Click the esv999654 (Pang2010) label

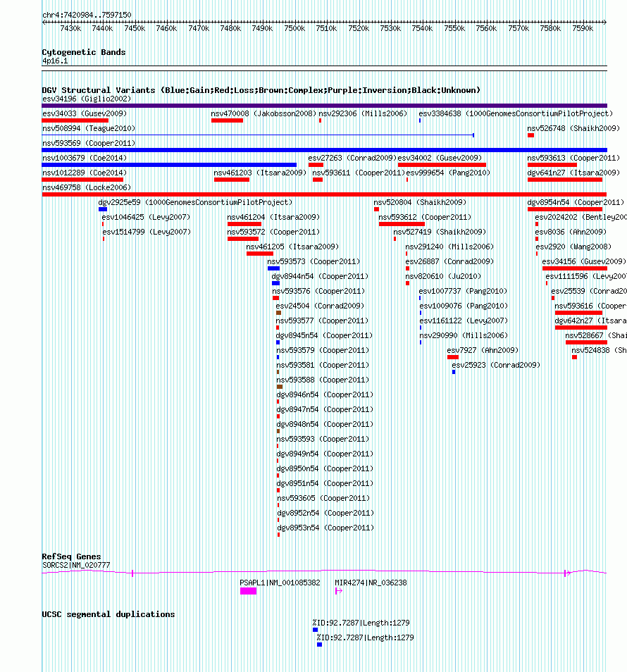(x=448, y=173)
